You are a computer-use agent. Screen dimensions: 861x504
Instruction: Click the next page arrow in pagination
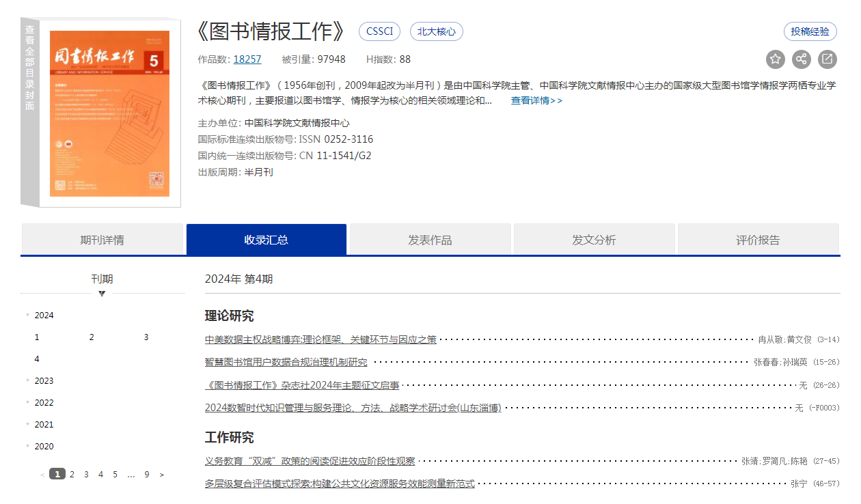(162, 475)
